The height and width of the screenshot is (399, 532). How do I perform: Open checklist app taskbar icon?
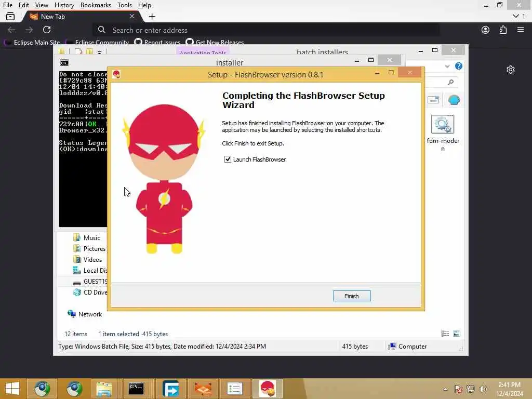coord(235,389)
